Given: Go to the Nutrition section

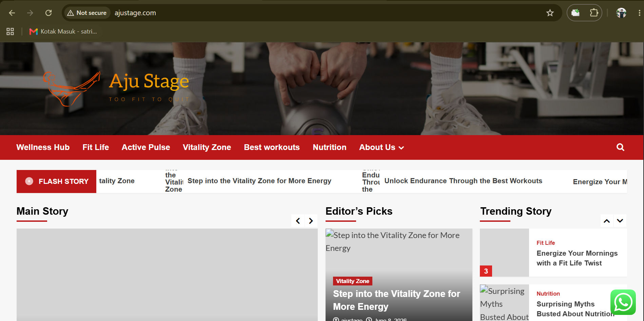Looking at the screenshot, I should point(330,147).
